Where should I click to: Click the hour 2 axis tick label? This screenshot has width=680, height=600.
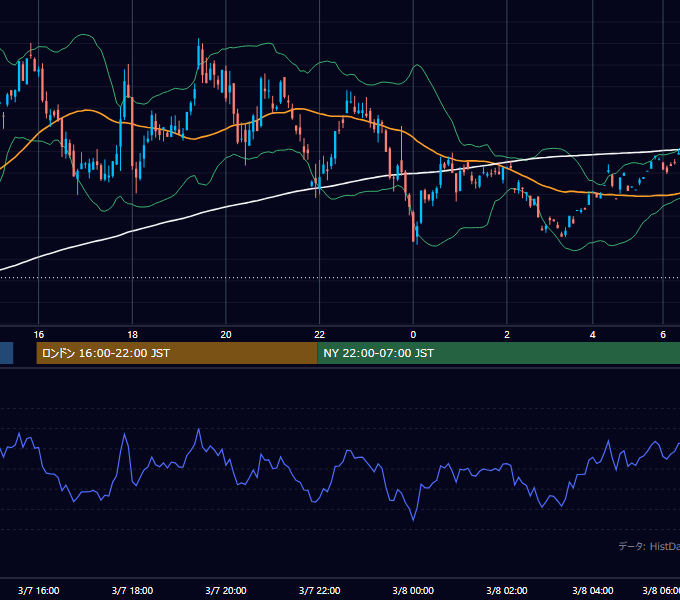[507, 335]
